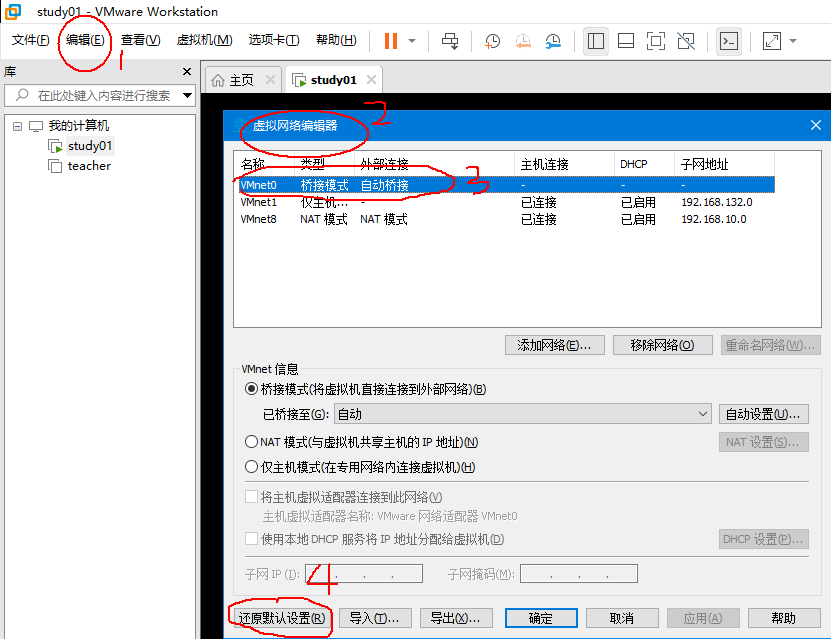Click the Import button
831x639 pixels.
click(375, 618)
